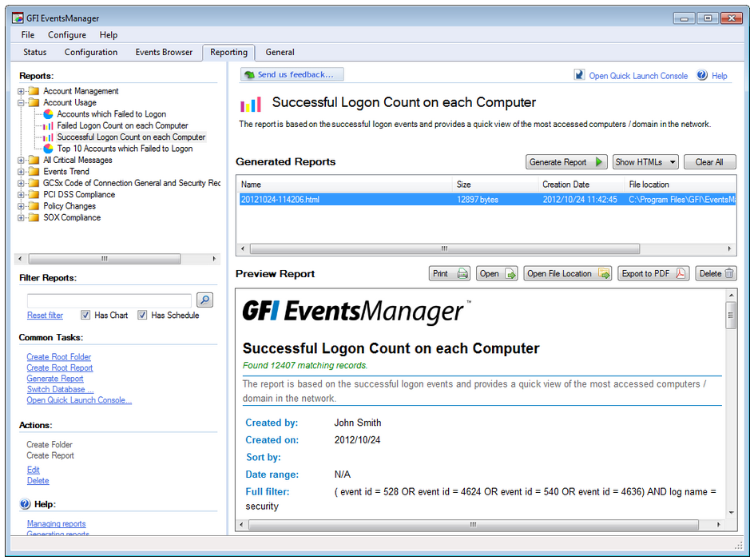The height and width of the screenshot is (560, 754).
Task: Click the Generated Reports horizontal scrollbar thumb
Action: [445, 248]
